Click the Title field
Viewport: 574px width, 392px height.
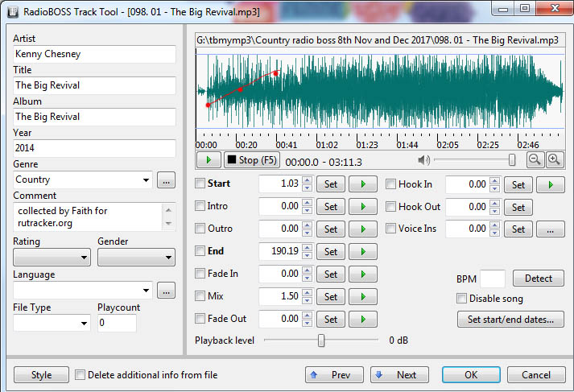click(x=94, y=85)
